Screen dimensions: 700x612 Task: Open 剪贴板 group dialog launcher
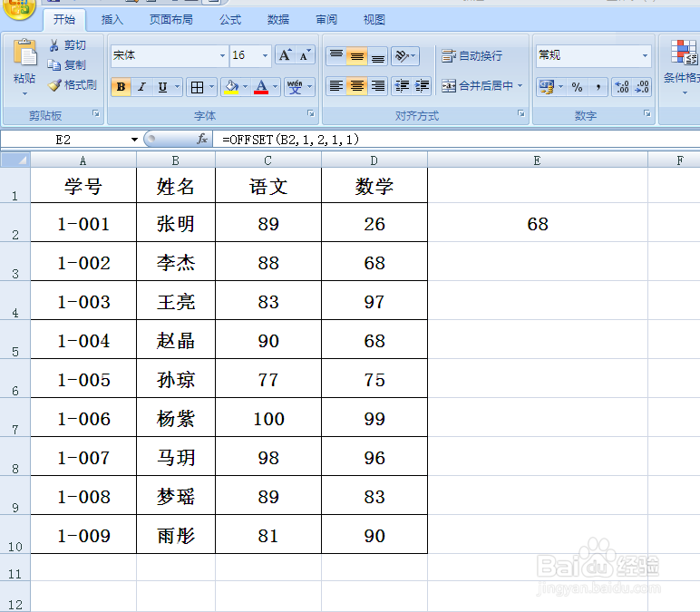coord(96,113)
